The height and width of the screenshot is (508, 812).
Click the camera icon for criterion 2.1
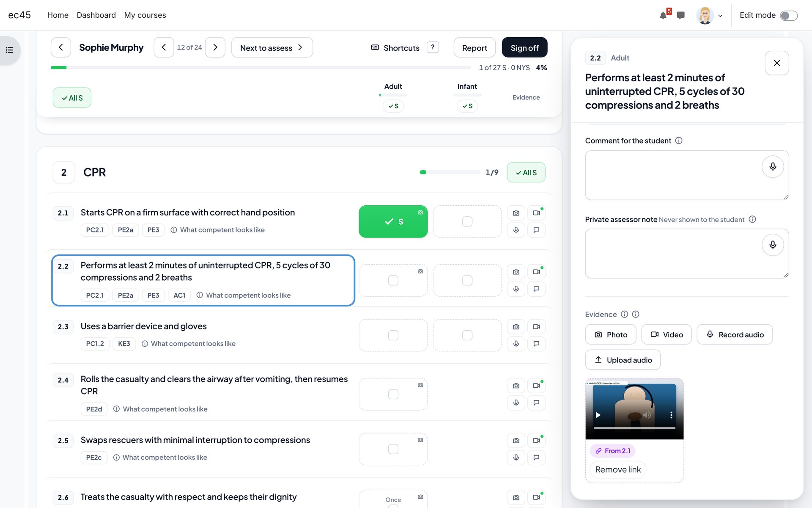[516, 213]
